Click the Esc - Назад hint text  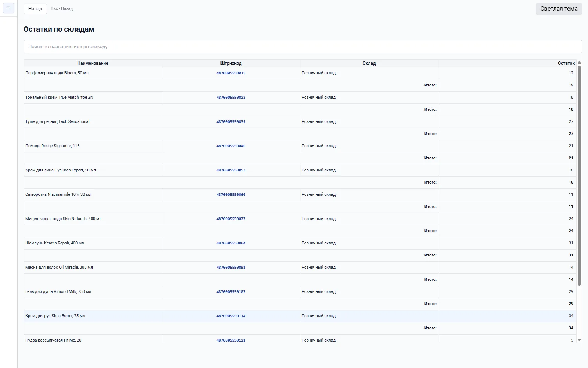pos(62,8)
